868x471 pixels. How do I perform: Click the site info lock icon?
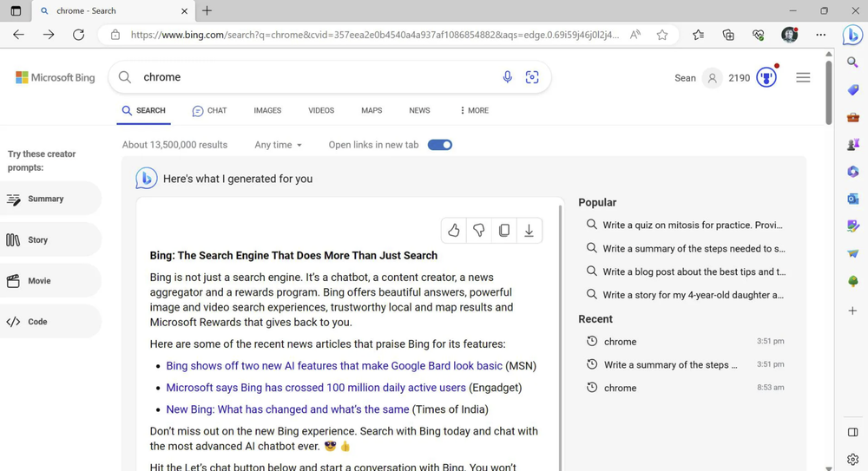(x=115, y=35)
